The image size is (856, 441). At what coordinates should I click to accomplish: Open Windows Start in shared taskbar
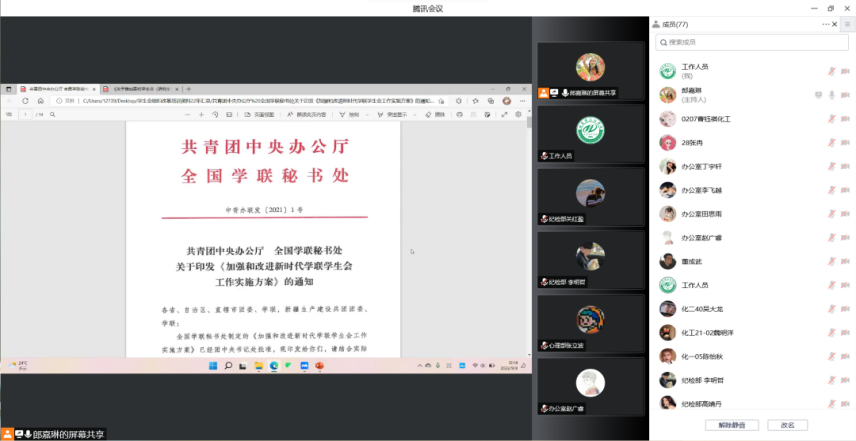pos(213,366)
